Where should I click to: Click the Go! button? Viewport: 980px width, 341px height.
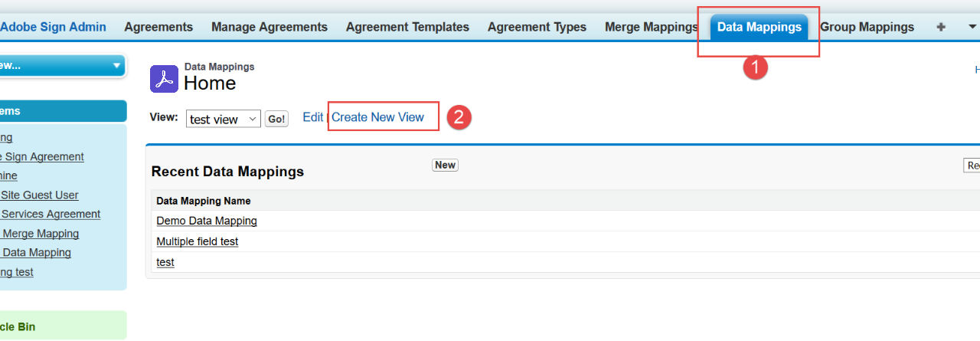(276, 119)
